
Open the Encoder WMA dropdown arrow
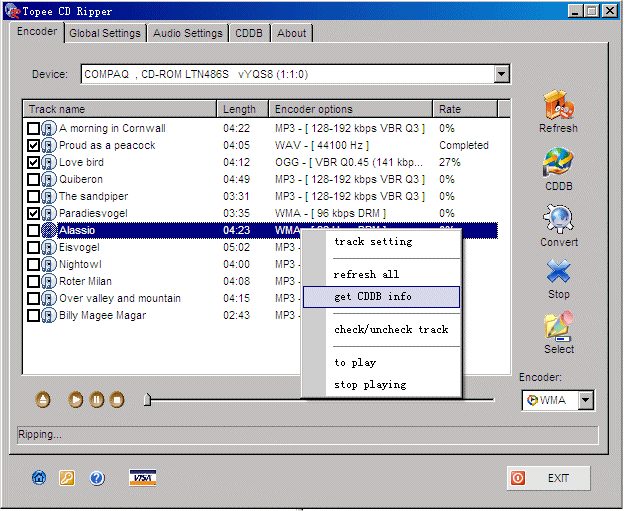(x=586, y=400)
